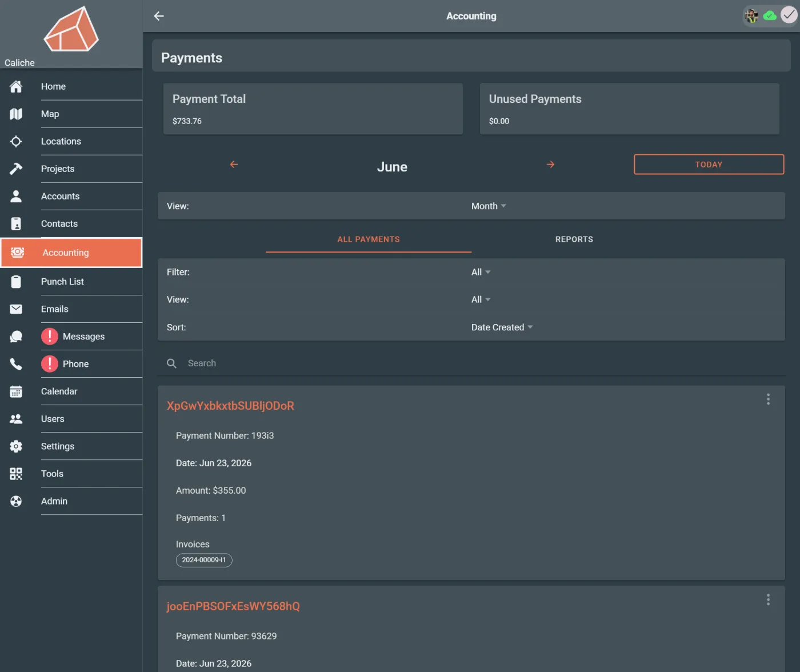Open the Month view dropdown
The image size is (800, 672).
click(489, 206)
